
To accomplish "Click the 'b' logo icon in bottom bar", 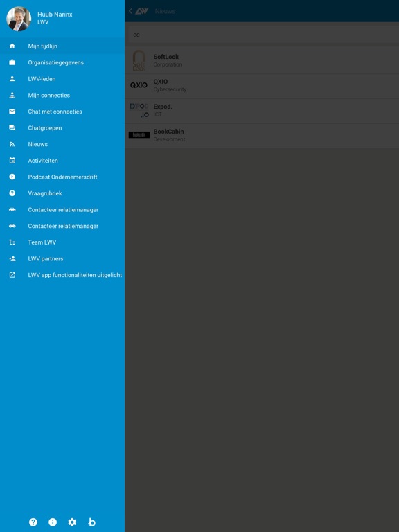I will (x=91, y=522).
